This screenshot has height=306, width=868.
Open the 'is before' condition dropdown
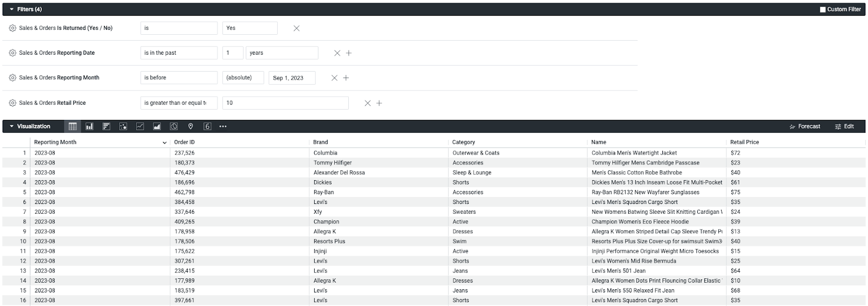point(179,78)
